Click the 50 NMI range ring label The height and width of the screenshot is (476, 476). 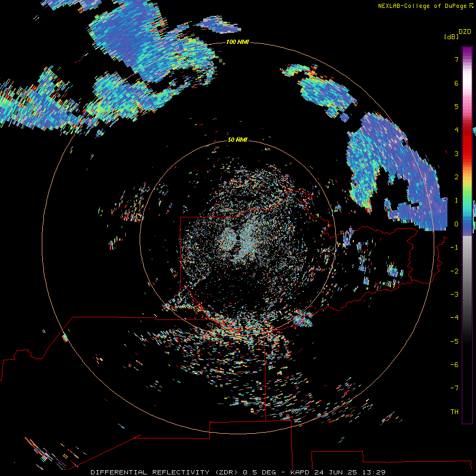pos(237,140)
